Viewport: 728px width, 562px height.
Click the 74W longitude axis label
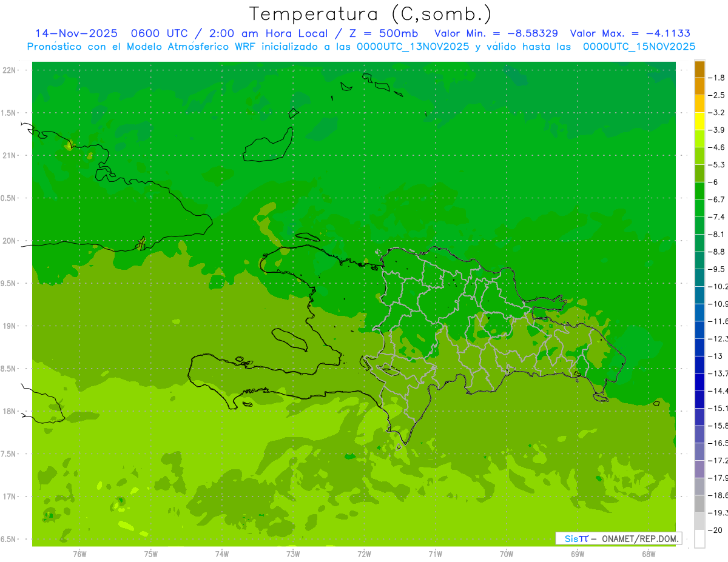(221, 554)
